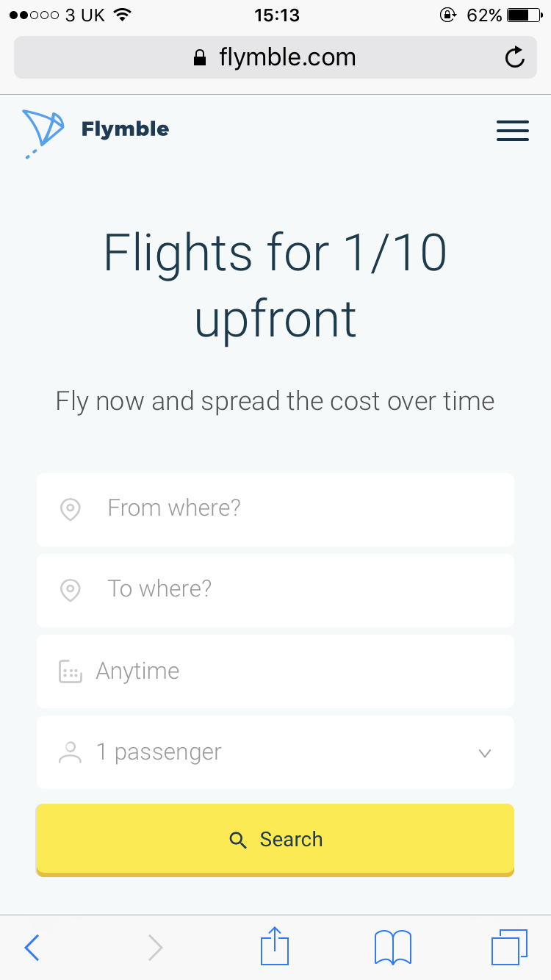Tap the Safari forward arrow
This screenshot has height=980, width=551.
coord(155,948)
